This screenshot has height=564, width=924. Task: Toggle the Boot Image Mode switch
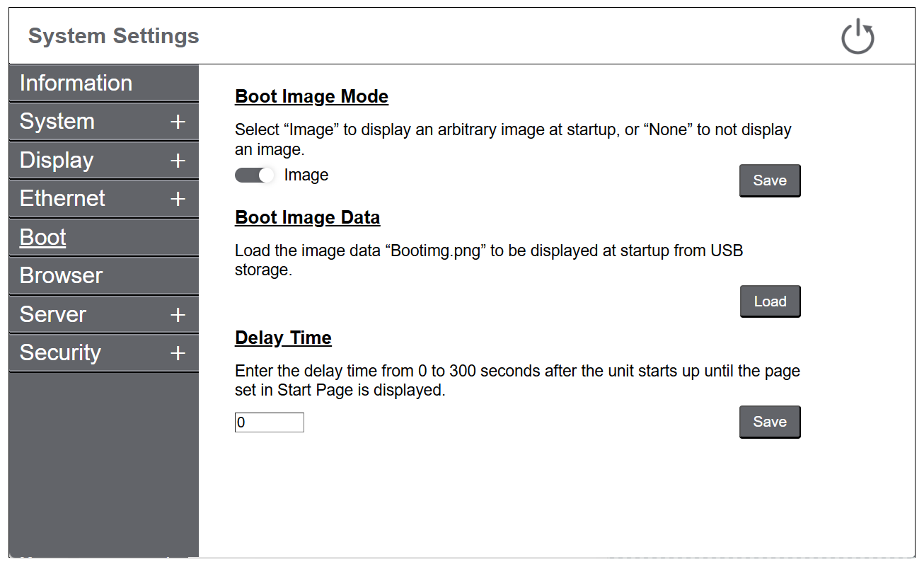click(x=255, y=175)
